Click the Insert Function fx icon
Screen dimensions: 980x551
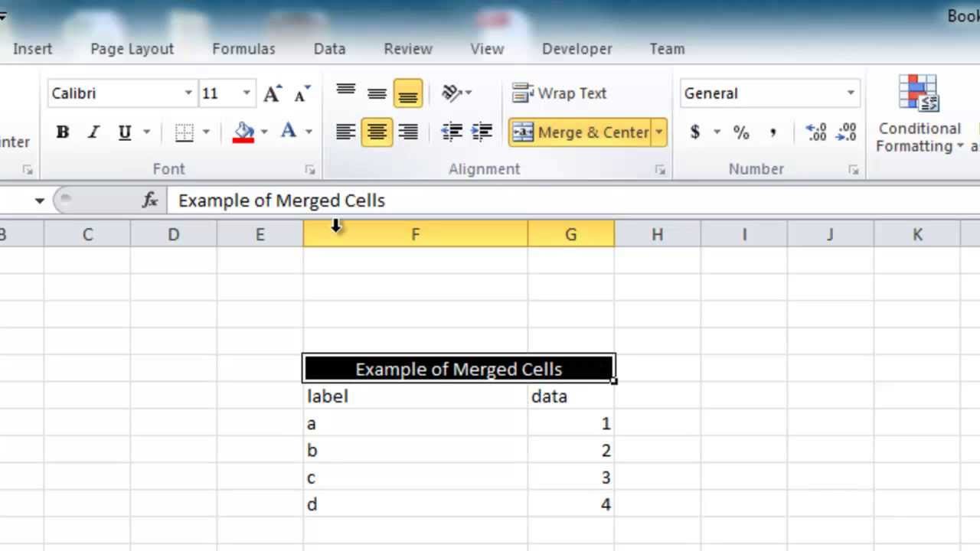[150, 201]
